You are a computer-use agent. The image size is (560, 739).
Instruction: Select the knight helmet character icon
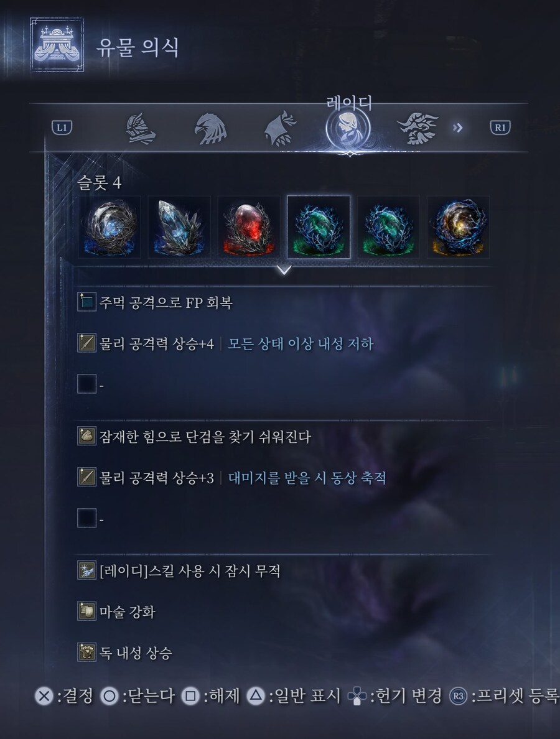pyautogui.click(x=141, y=128)
